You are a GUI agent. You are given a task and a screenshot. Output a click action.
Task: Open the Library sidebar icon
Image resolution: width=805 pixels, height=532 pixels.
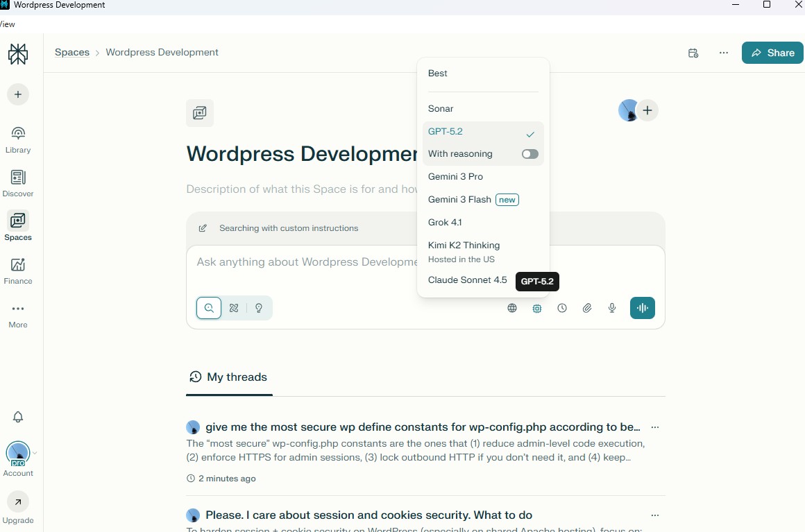click(x=18, y=139)
